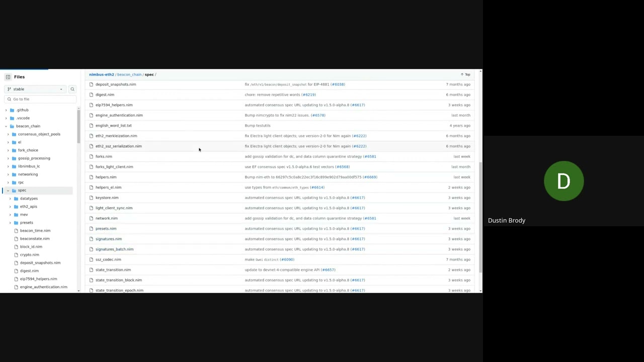The image size is (644, 362).
Task: Open the stable branch dropdown
Action: (x=35, y=89)
